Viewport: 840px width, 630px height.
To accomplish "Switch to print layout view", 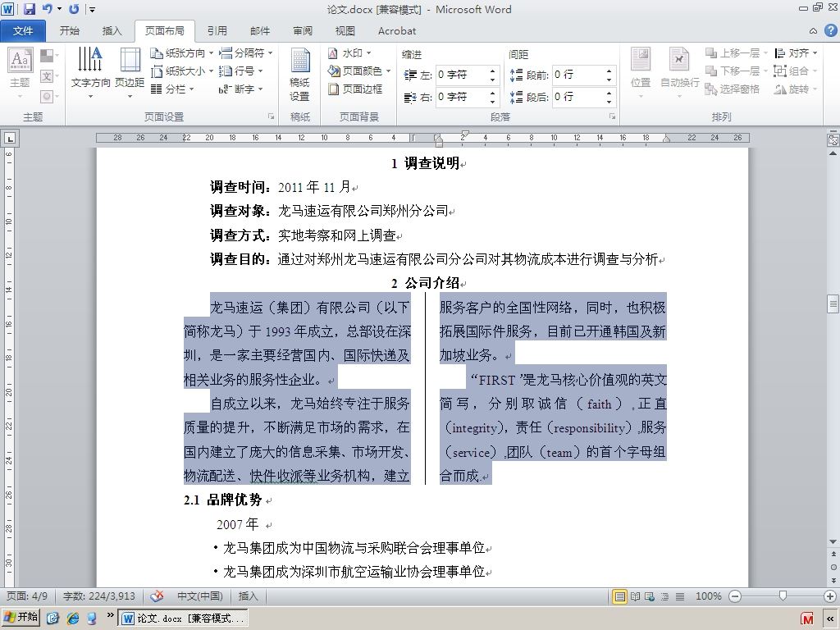I will 619,596.
